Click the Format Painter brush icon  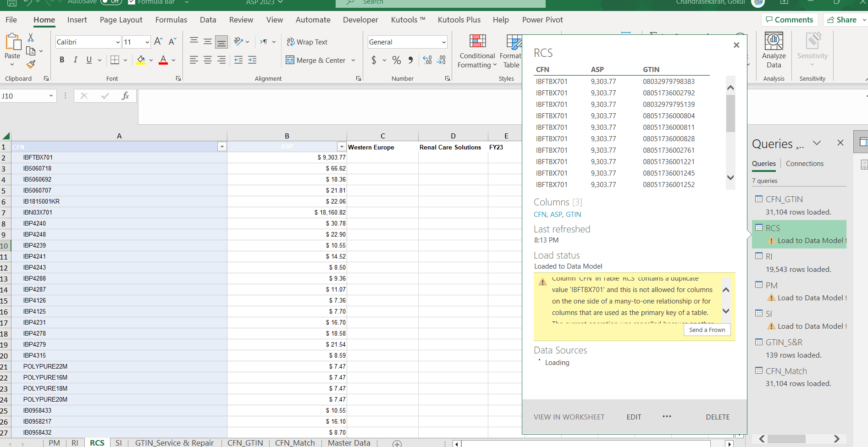click(x=31, y=65)
